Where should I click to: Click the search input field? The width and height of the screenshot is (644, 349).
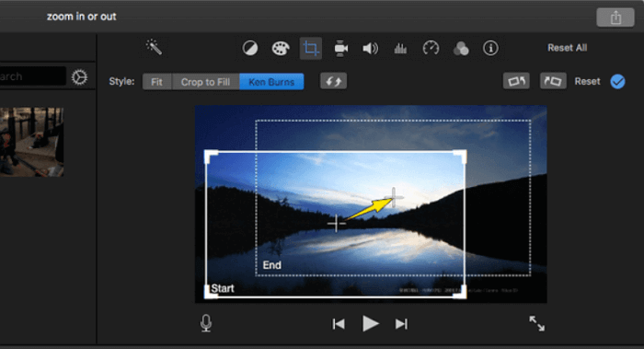(x=32, y=76)
